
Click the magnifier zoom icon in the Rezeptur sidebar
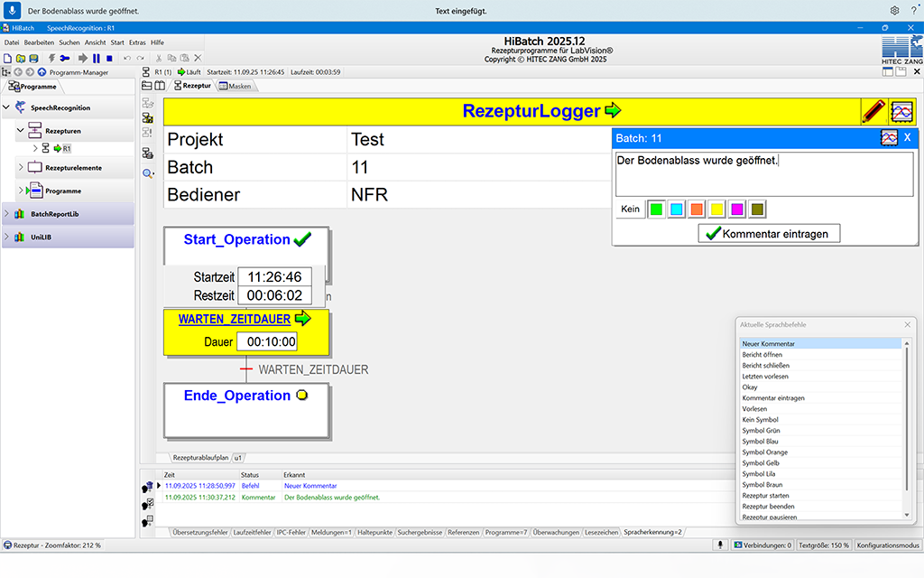146,172
